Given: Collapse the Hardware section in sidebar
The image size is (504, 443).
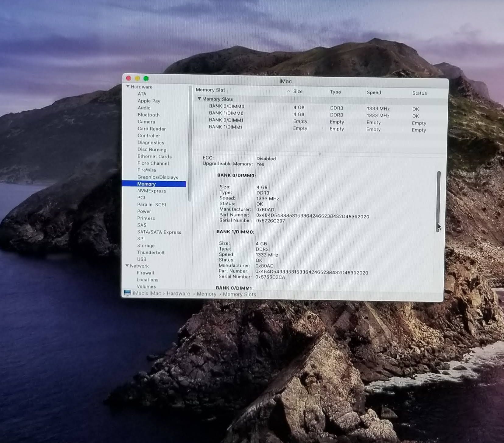Looking at the screenshot, I should pos(128,86).
